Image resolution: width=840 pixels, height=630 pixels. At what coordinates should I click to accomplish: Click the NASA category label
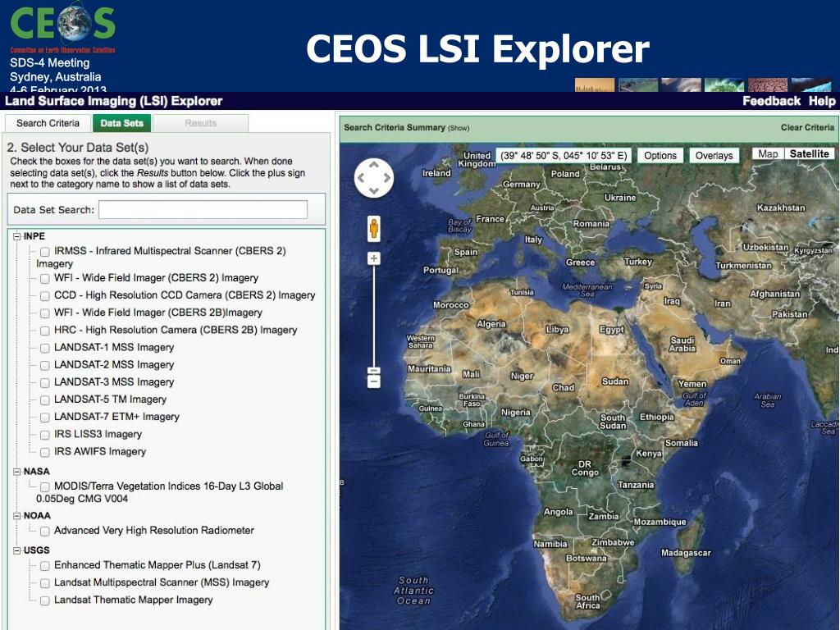[x=36, y=472]
